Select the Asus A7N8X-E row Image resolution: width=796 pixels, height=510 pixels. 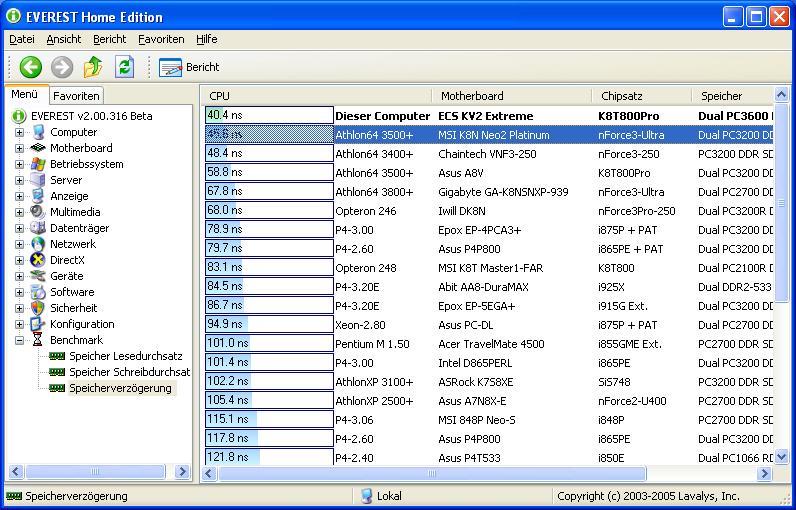[489, 401]
